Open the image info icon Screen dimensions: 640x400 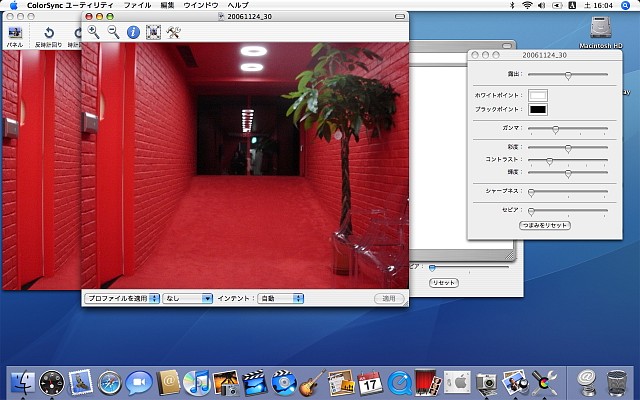click(x=133, y=32)
